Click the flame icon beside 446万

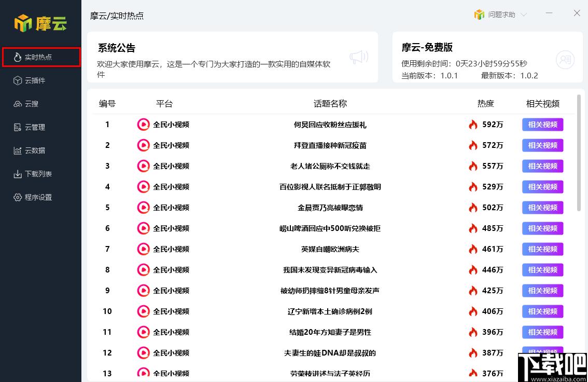(473, 269)
